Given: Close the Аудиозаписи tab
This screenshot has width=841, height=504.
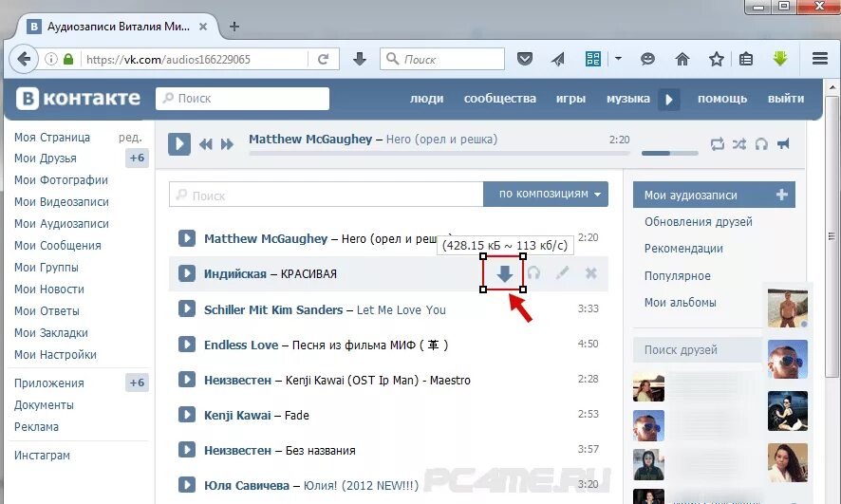Looking at the screenshot, I should [203, 27].
